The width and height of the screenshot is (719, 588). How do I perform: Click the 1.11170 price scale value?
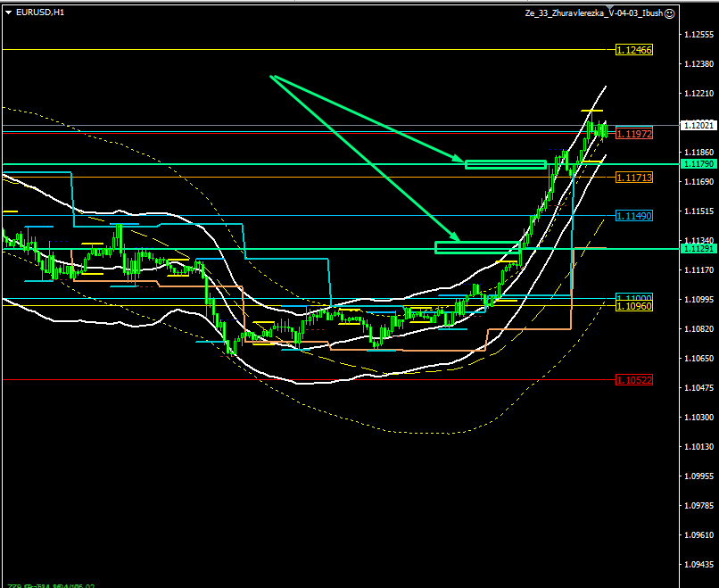(698, 270)
